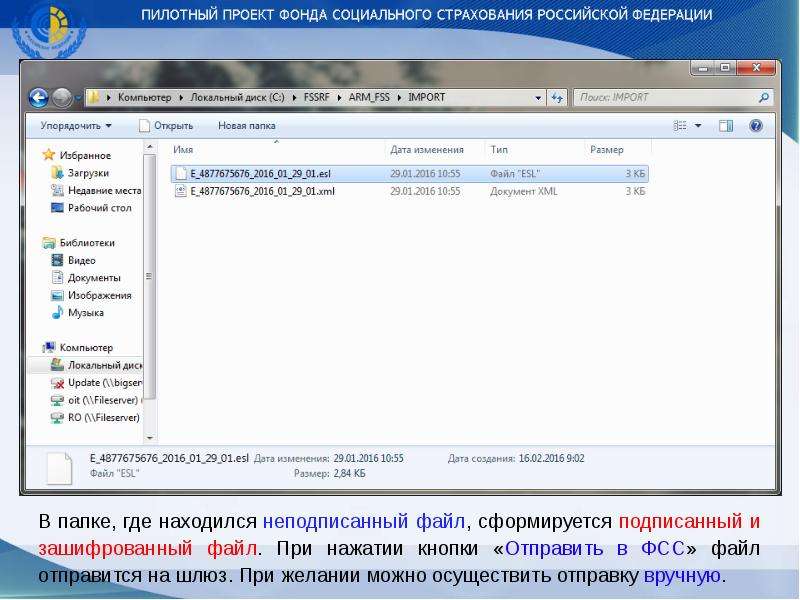Open Рабочий стол in the sidebar

[99, 208]
